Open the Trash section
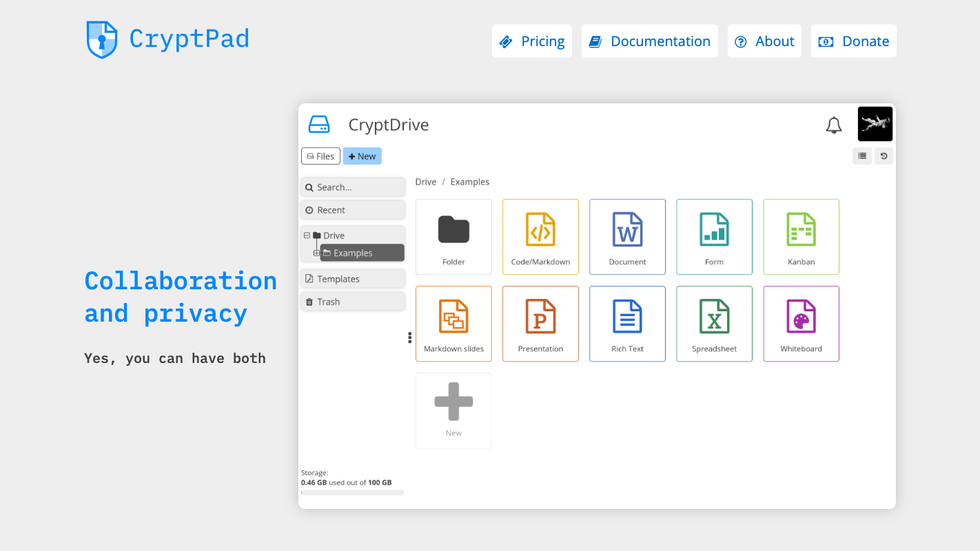This screenshot has width=980, height=551. click(353, 302)
